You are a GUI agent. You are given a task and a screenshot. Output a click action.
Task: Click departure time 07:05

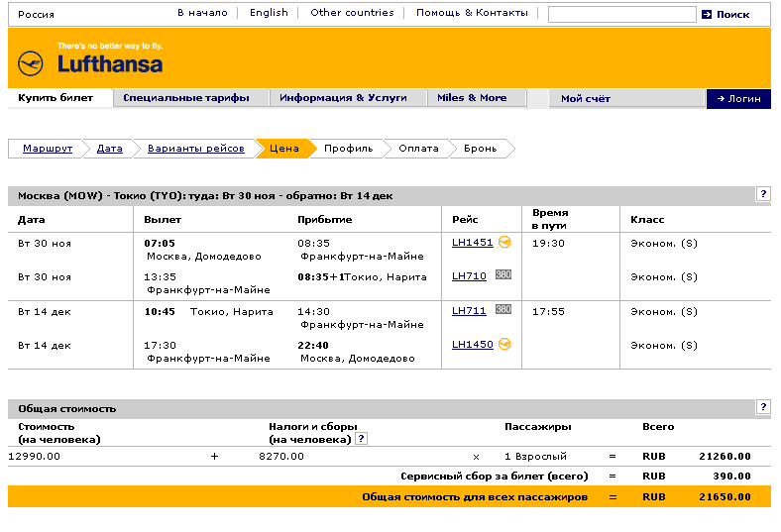click(x=160, y=244)
